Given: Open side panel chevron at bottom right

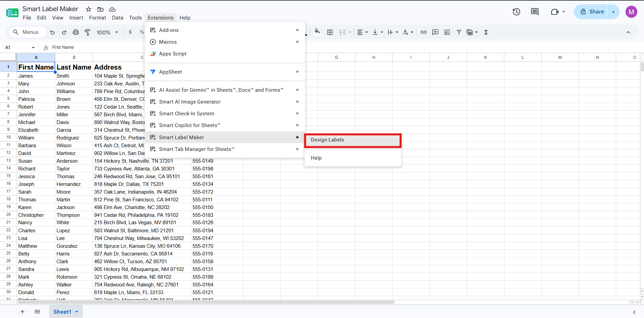Looking at the screenshot, I should [x=634, y=312].
